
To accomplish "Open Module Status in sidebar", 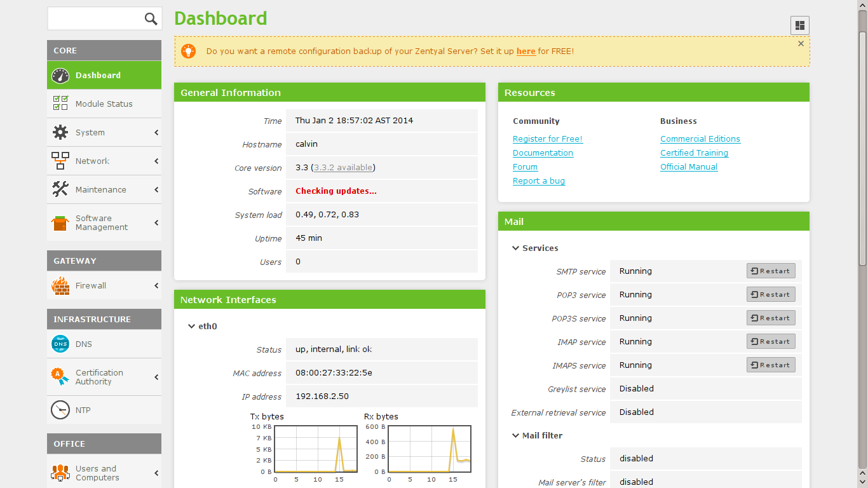I will [104, 104].
